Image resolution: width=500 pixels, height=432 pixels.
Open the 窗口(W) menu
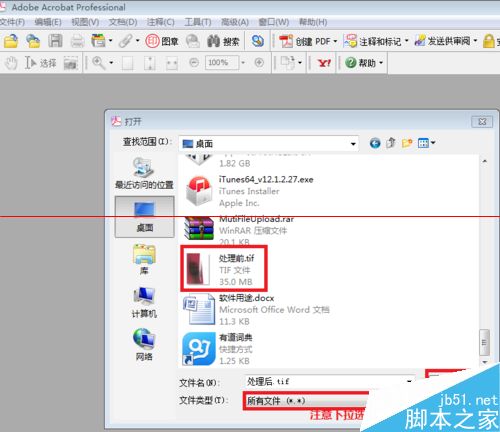274,22
